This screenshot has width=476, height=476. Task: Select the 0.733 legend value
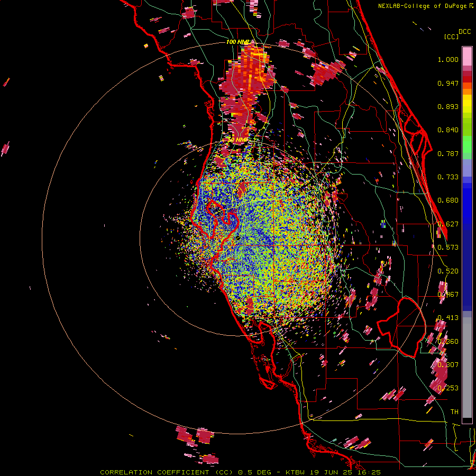click(448, 177)
